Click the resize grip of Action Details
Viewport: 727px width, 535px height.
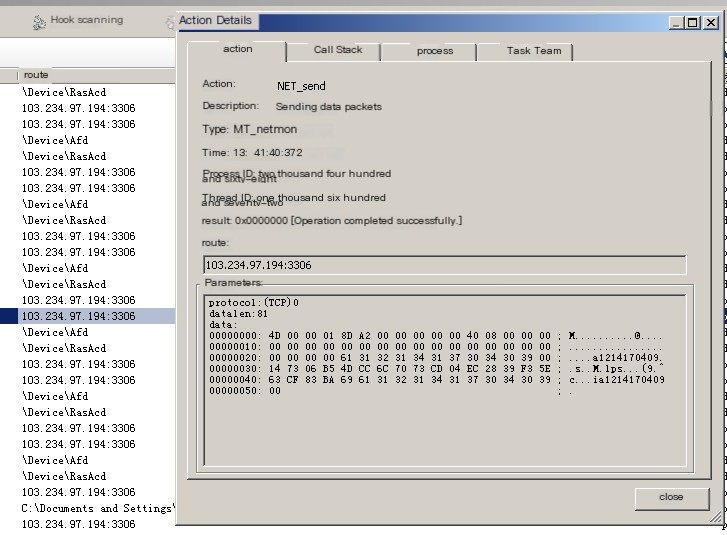(x=716, y=518)
